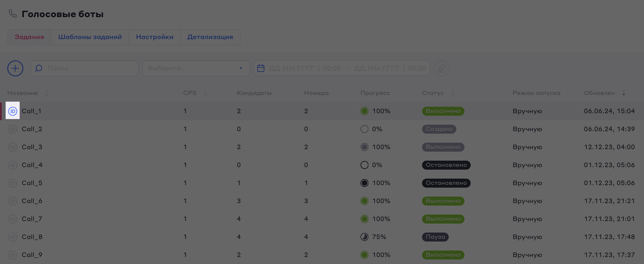The width and height of the screenshot is (644, 264).
Task: Click the Выполнено badge of Call_3
Action: point(443,147)
